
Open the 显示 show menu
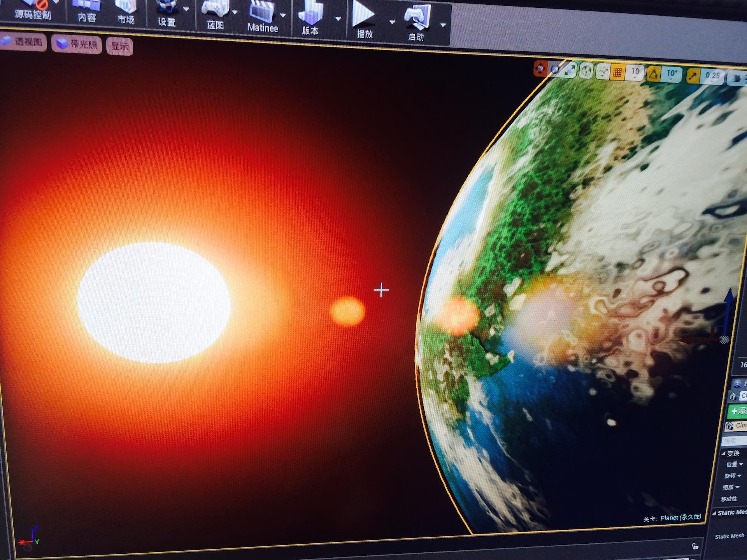(119, 47)
